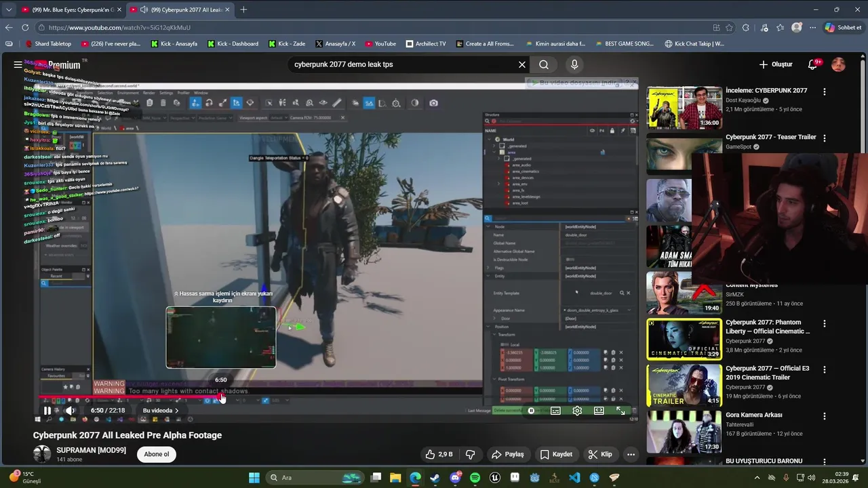This screenshot has width=868, height=488.
Task: Toggle the autoplay switch in the player
Action: point(532,411)
